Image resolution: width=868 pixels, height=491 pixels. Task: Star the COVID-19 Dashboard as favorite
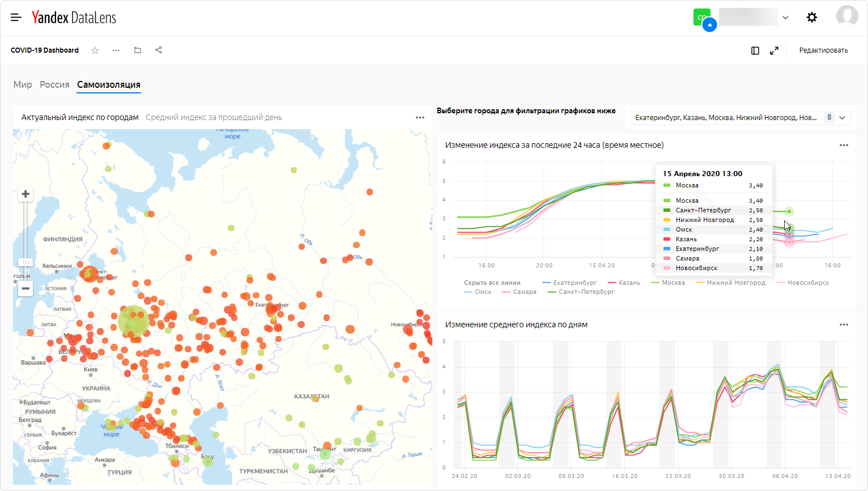click(95, 50)
